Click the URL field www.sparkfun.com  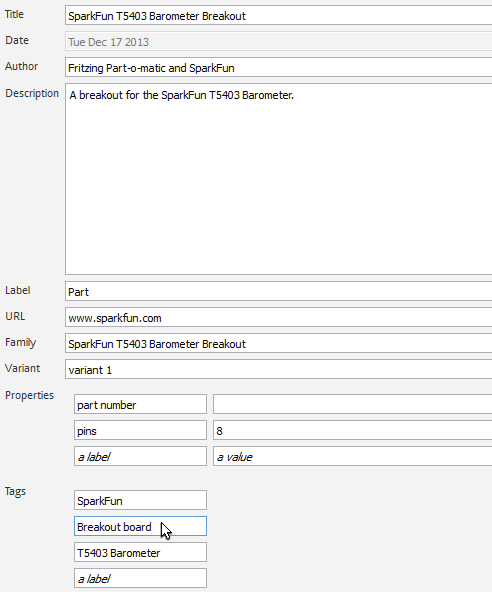[x=279, y=318]
